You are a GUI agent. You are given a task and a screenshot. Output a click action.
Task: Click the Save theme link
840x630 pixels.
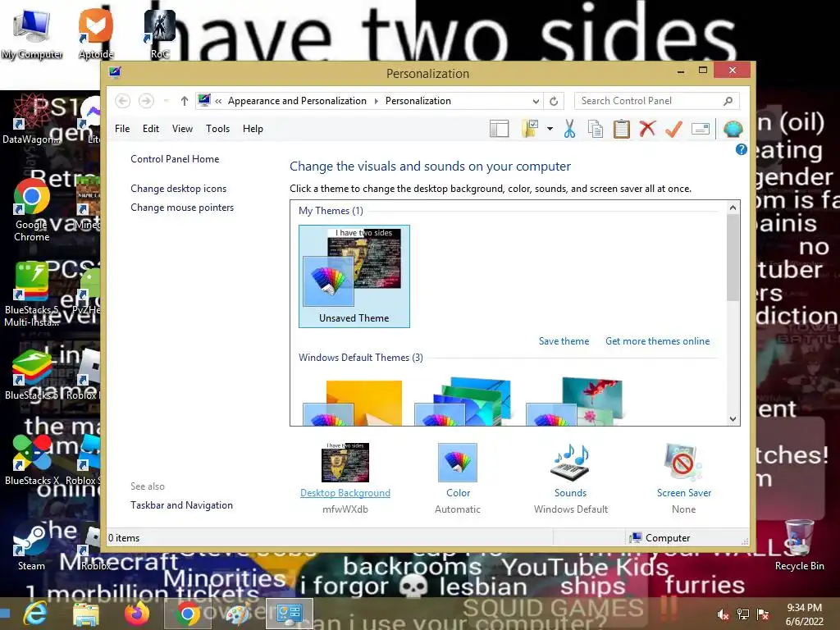tap(564, 341)
